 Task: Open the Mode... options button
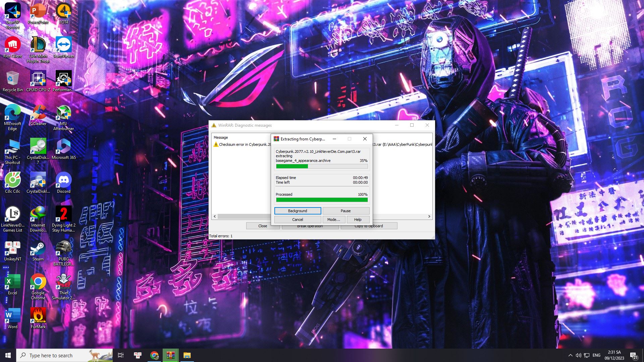(333, 220)
